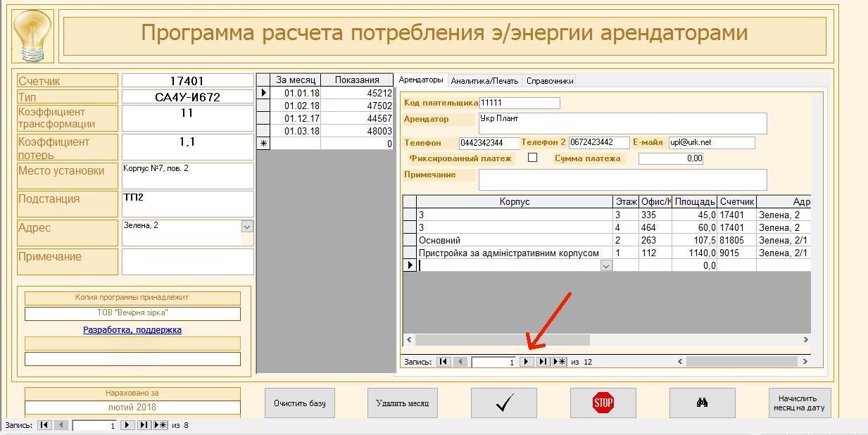
Task: Select the meter cell 81805
Action: (x=736, y=240)
